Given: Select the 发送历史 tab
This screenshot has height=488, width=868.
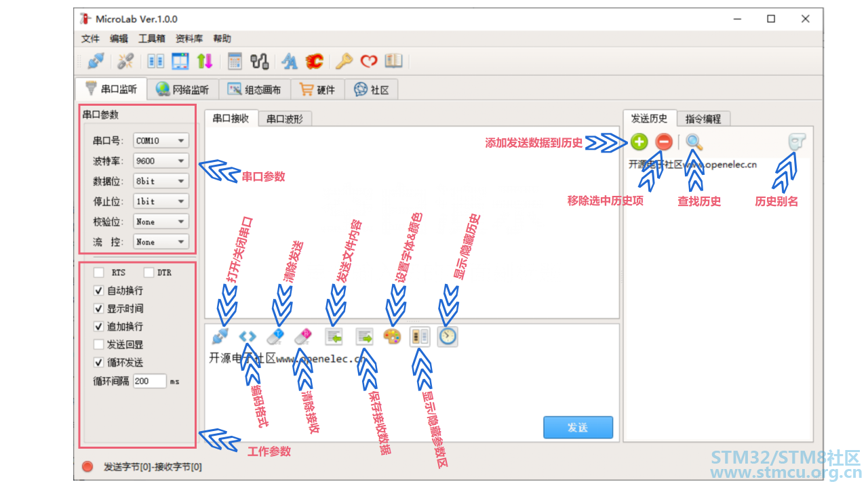Looking at the screenshot, I should click(650, 118).
